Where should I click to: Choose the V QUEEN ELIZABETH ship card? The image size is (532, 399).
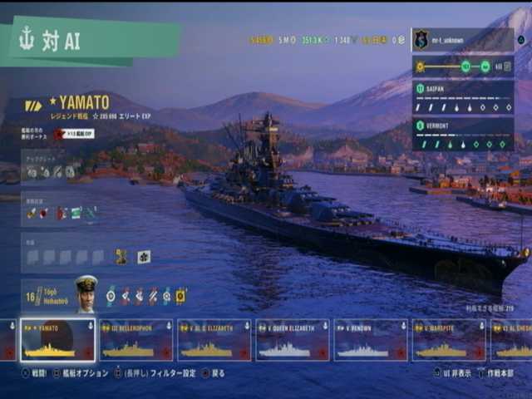pyautogui.click(x=293, y=340)
